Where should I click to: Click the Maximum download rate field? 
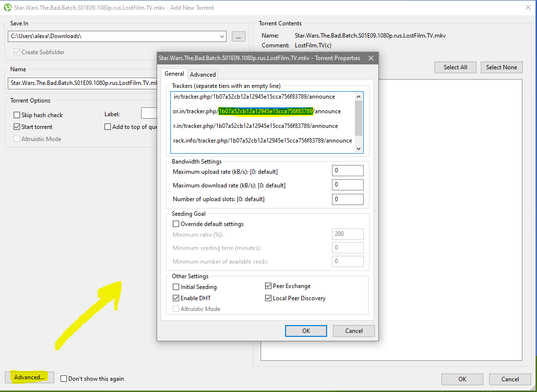point(348,185)
